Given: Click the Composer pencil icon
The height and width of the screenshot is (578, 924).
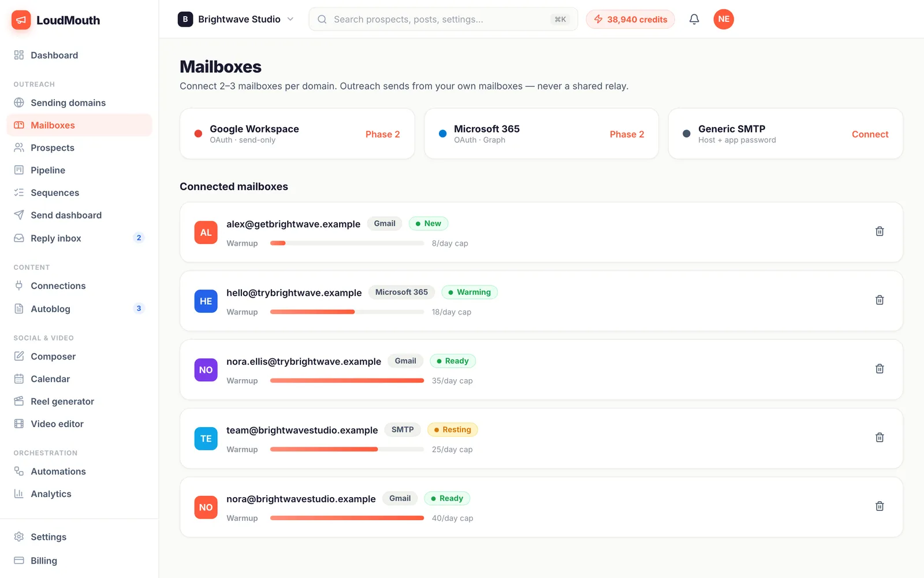Looking at the screenshot, I should point(19,356).
